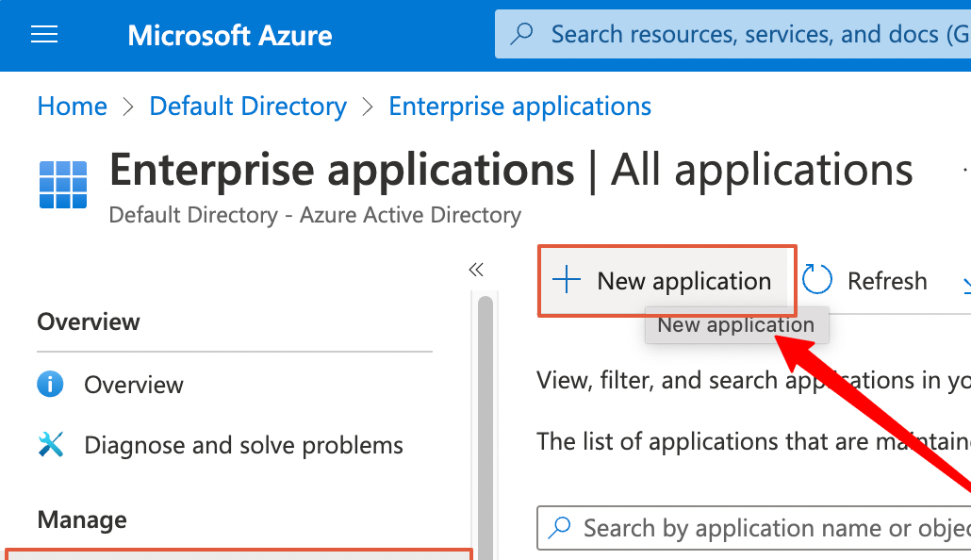Open the Default Directory breadcrumb link
Screen dimensions: 971x560
tap(248, 106)
